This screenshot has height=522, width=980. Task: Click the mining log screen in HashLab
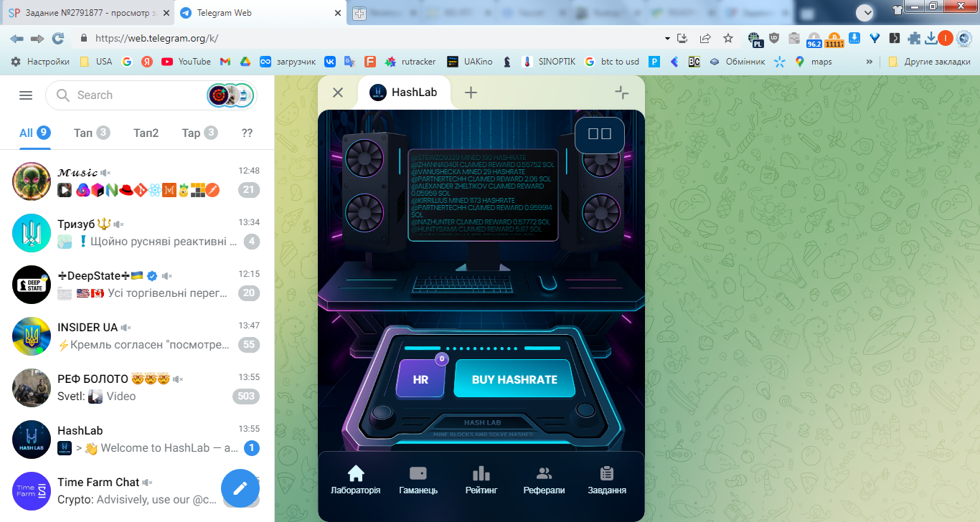tap(483, 194)
